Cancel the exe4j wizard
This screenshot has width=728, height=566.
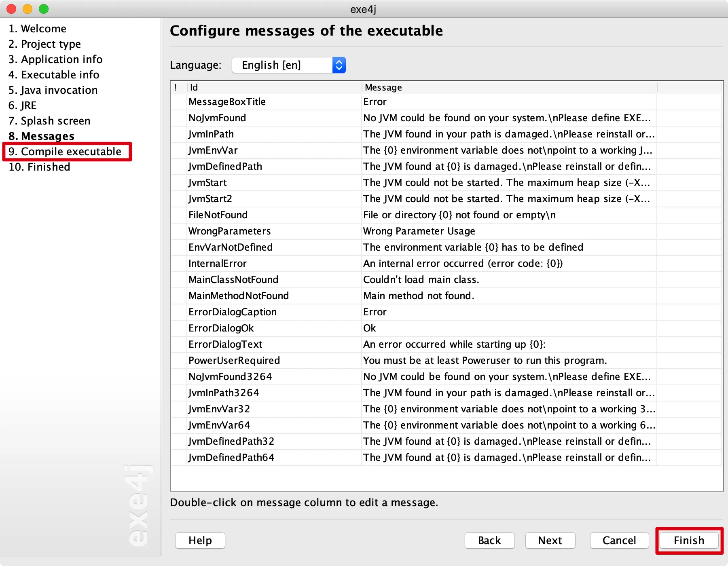click(619, 541)
